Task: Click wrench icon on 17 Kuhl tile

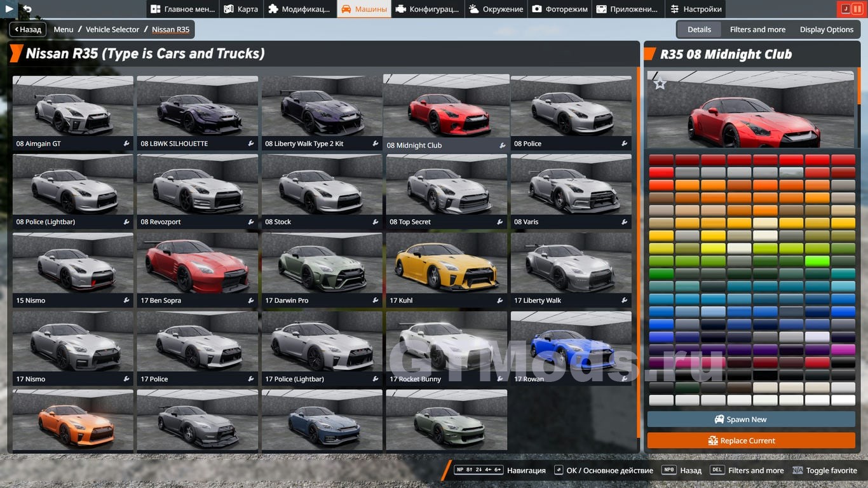Action: point(500,301)
